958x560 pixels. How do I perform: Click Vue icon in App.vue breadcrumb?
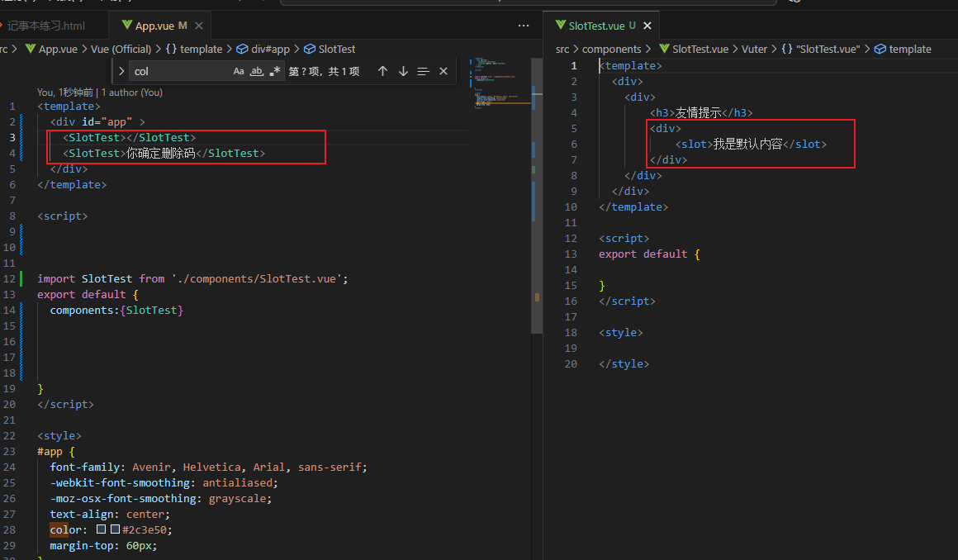(x=30, y=48)
